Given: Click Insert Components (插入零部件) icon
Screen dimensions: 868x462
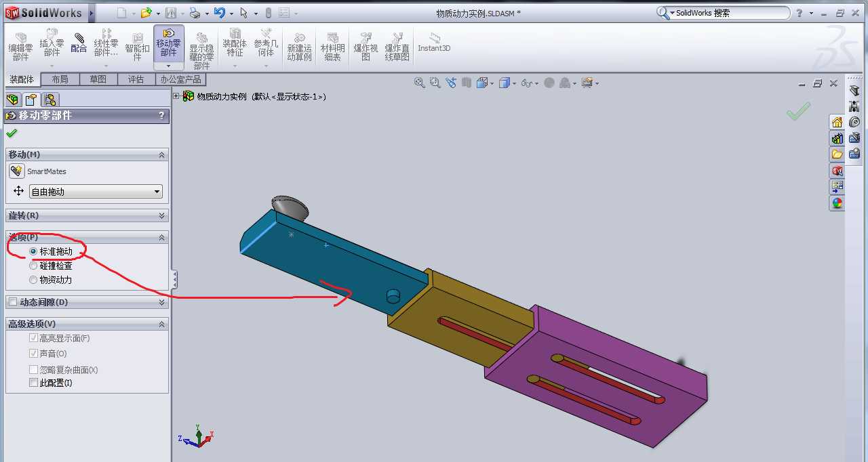Looking at the screenshot, I should tap(52, 43).
